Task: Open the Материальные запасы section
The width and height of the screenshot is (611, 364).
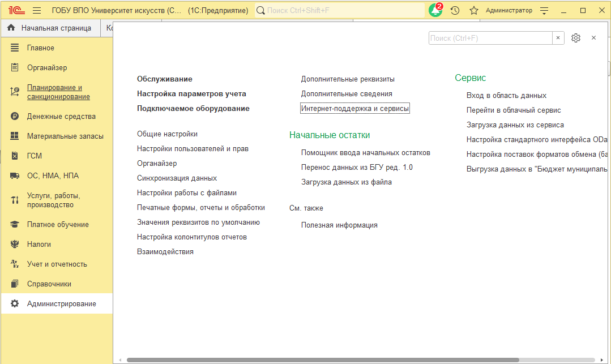Action: [65, 136]
